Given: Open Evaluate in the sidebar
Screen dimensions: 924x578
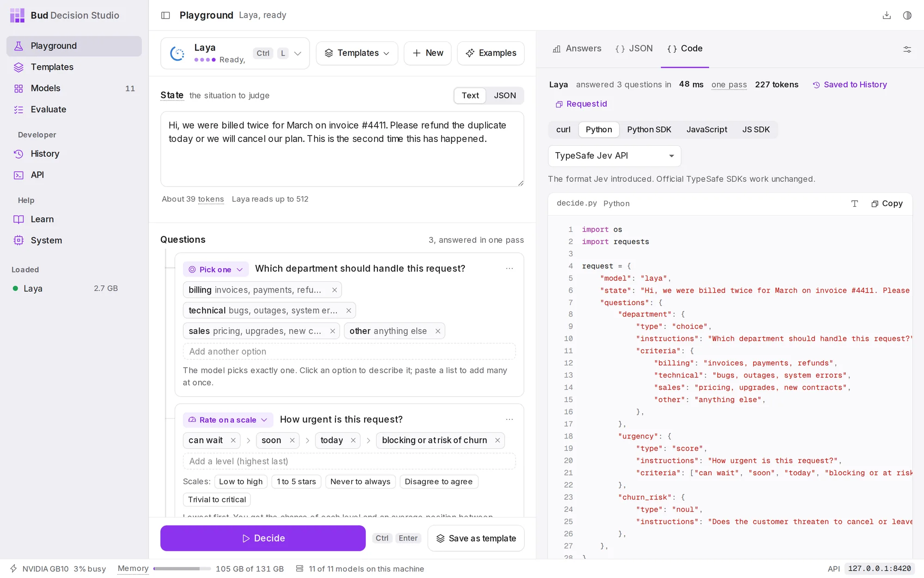Looking at the screenshot, I should tap(74, 110).
